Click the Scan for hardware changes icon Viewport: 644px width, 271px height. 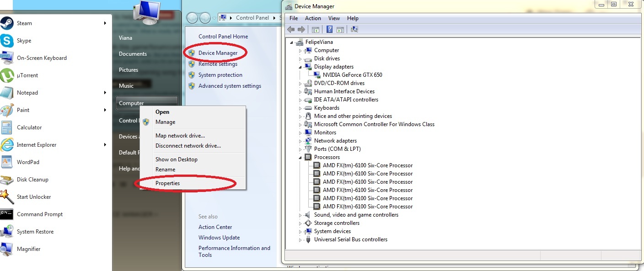[x=354, y=30]
